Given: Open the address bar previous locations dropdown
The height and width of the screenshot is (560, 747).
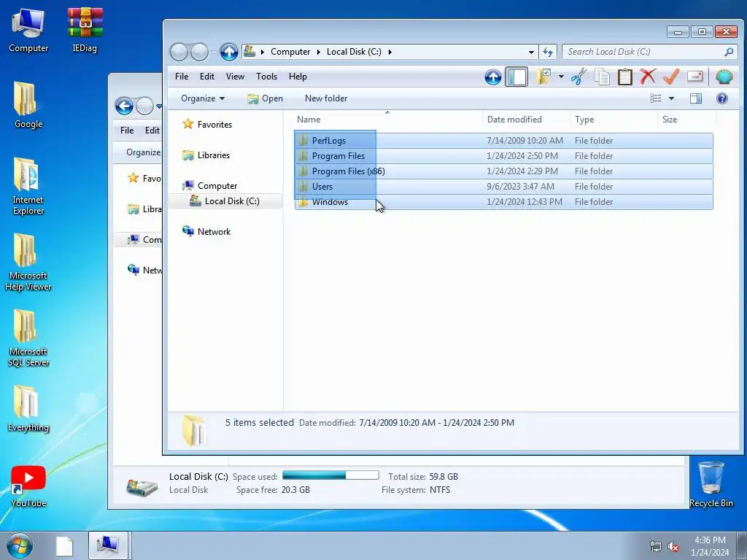Looking at the screenshot, I should (x=531, y=52).
